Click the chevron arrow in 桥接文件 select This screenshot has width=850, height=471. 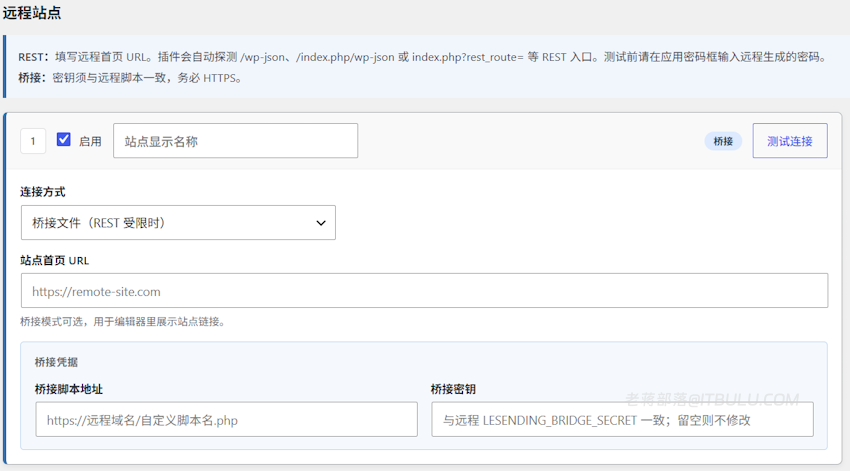[x=321, y=223]
